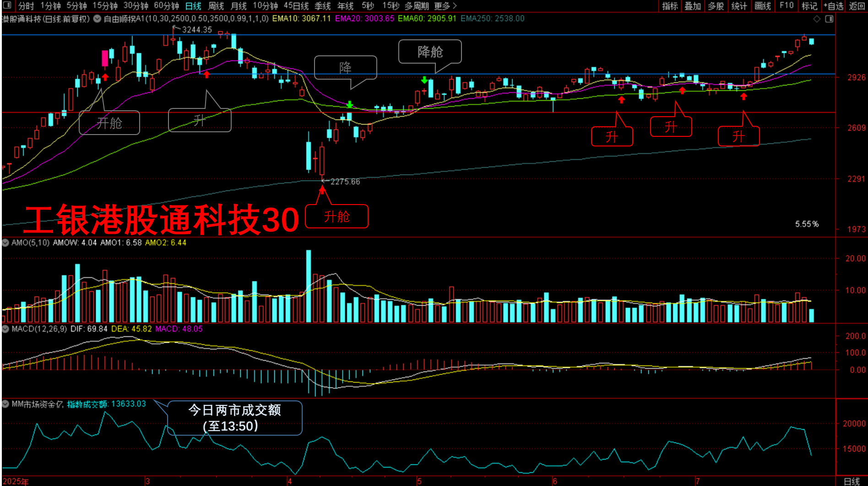
Task: Click the 自由顺拐A1 indicator name parameters
Action: pyautogui.click(x=186, y=19)
